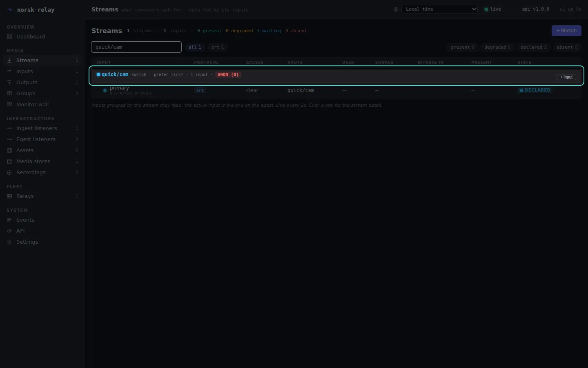This screenshot has height=368, width=588.
Task: Open the Settings gear icon
Action: click(x=9, y=242)
